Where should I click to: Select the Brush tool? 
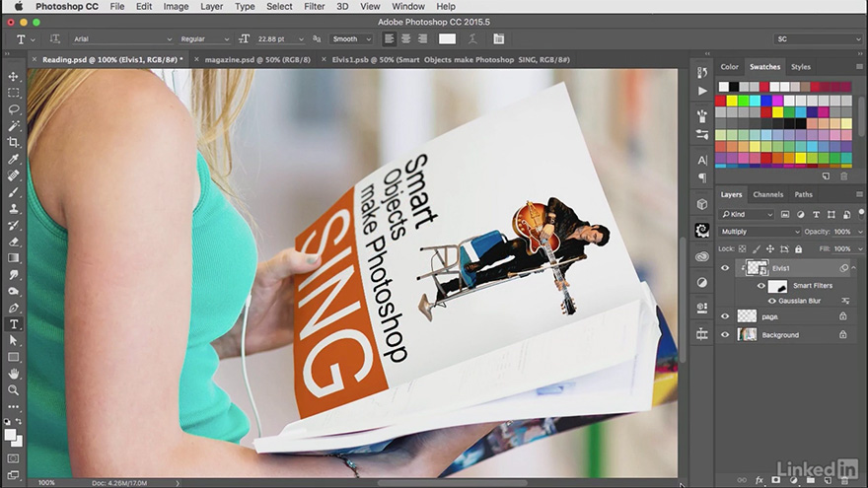[x=13, y=192]
